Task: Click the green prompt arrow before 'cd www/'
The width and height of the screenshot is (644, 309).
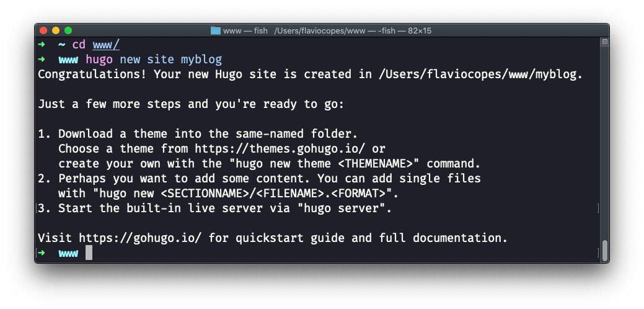Action: [42, 45]
